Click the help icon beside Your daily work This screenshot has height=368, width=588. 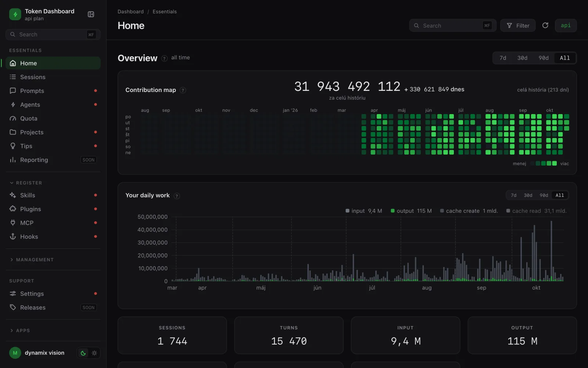point(177,196)
